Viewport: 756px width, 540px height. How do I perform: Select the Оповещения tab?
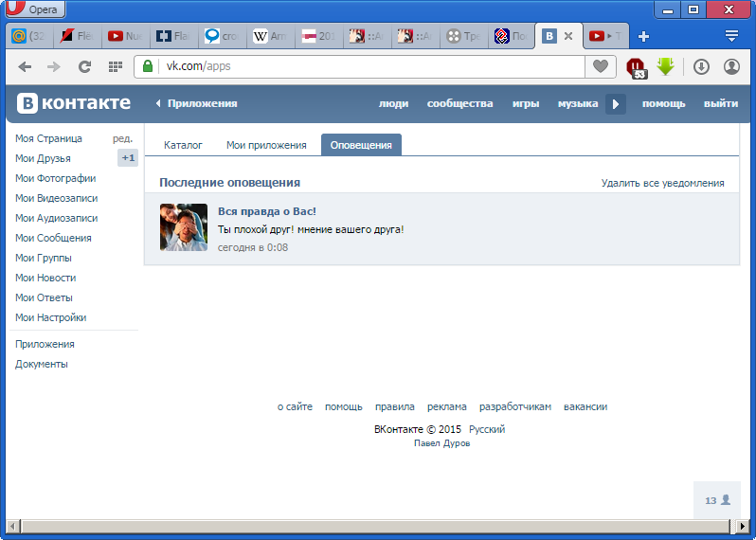point(361,145)
